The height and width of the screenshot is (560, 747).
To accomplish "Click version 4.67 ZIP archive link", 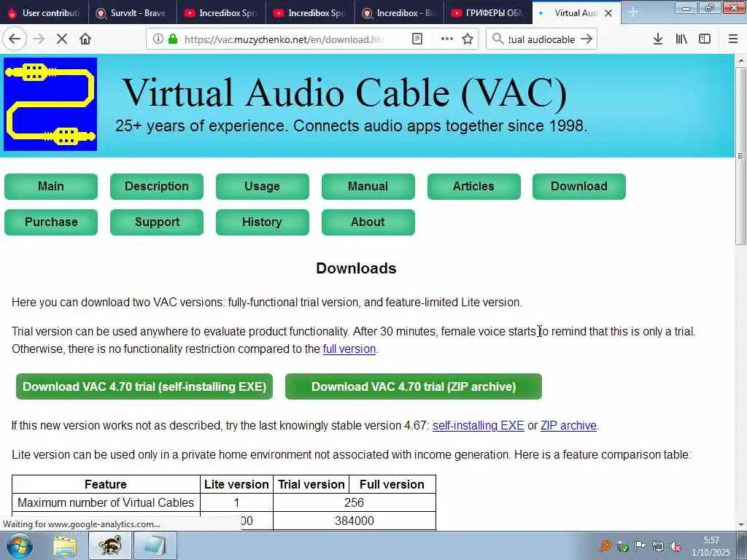I will click(x=568, y=426).
